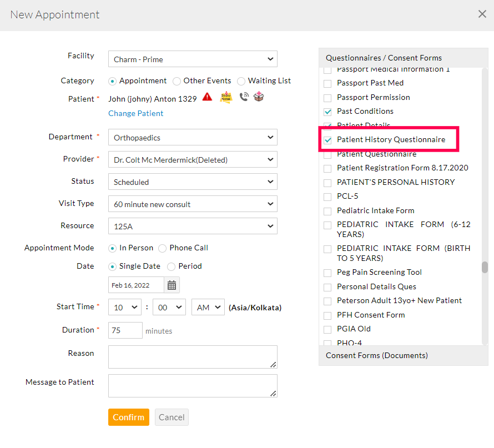Open the Facility dropdown
The width and height of the screenshot is (494, 448).
coord(193,59)
